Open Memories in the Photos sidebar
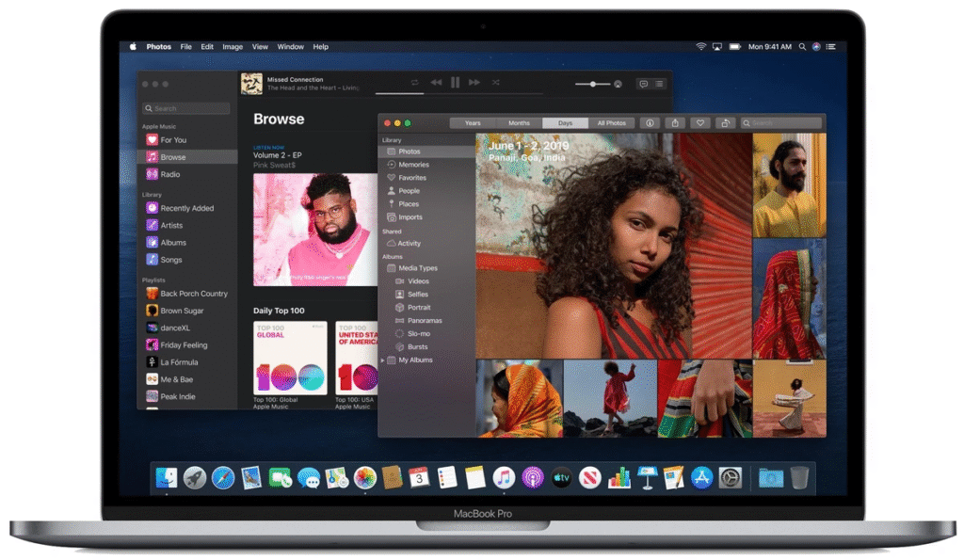 (413, 165)
